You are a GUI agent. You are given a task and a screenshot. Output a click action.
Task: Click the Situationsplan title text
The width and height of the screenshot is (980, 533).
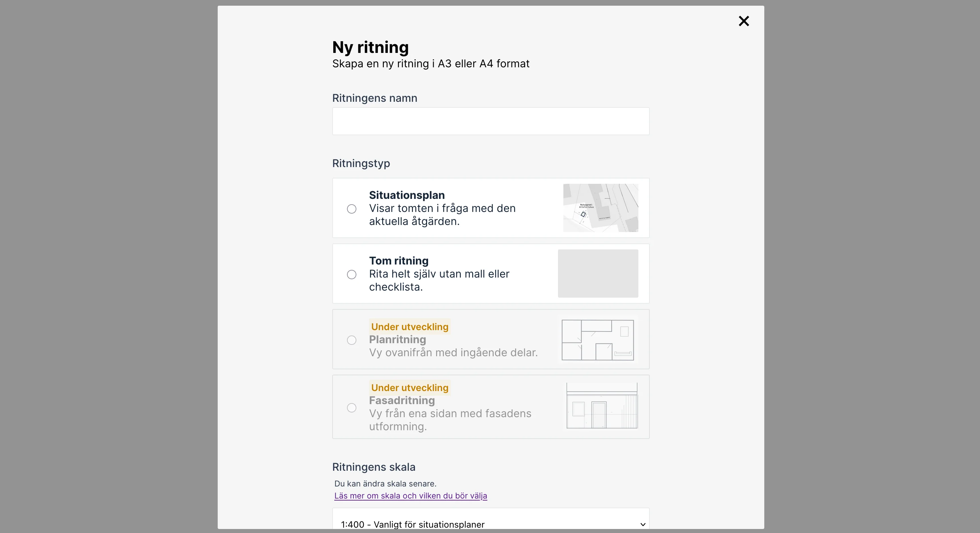point(407,195)
